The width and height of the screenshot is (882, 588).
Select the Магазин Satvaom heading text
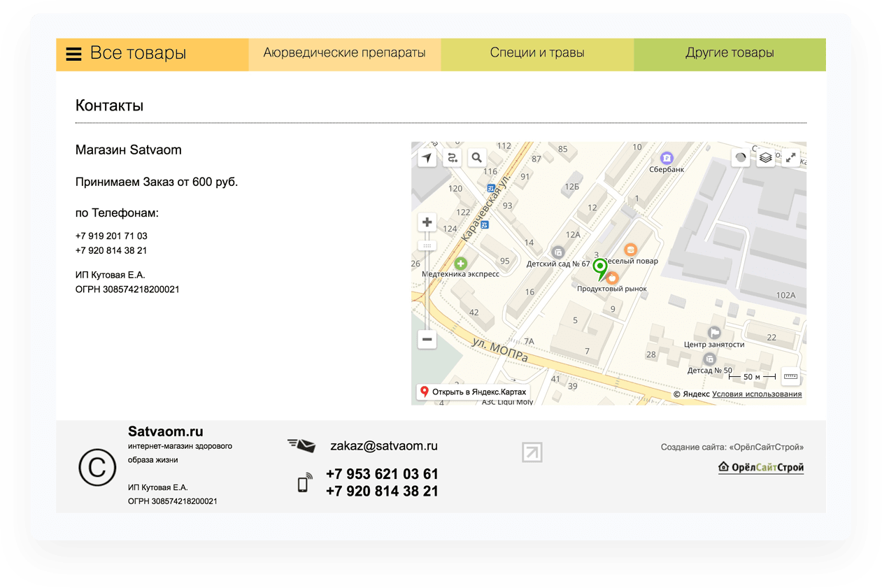click(x=129, y=150)
